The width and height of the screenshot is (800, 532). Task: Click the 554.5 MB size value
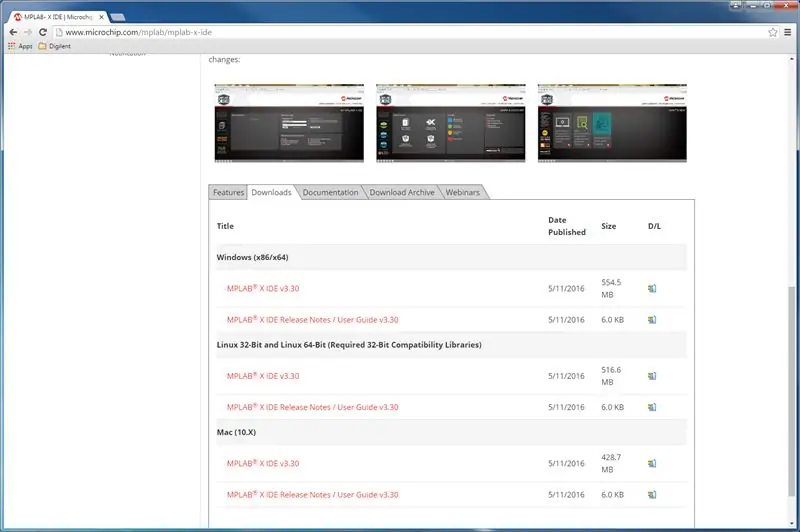[x=611, y=288]
